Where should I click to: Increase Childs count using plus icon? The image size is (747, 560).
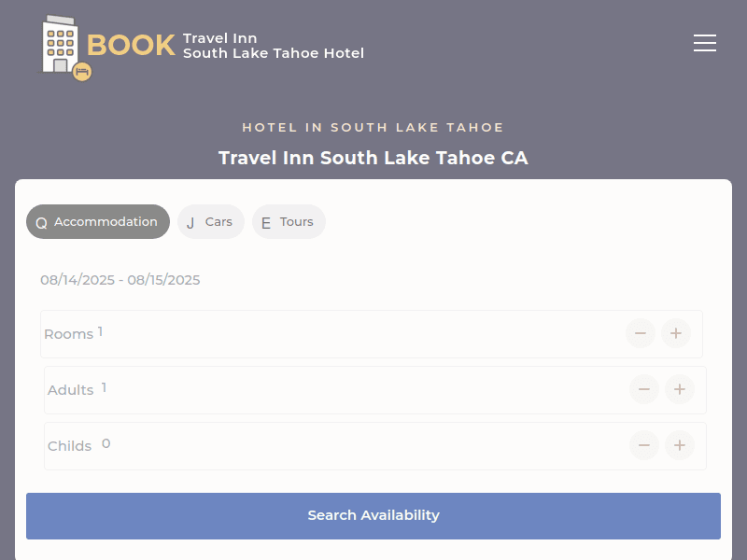pyautogui.click(x=680, y=445)
